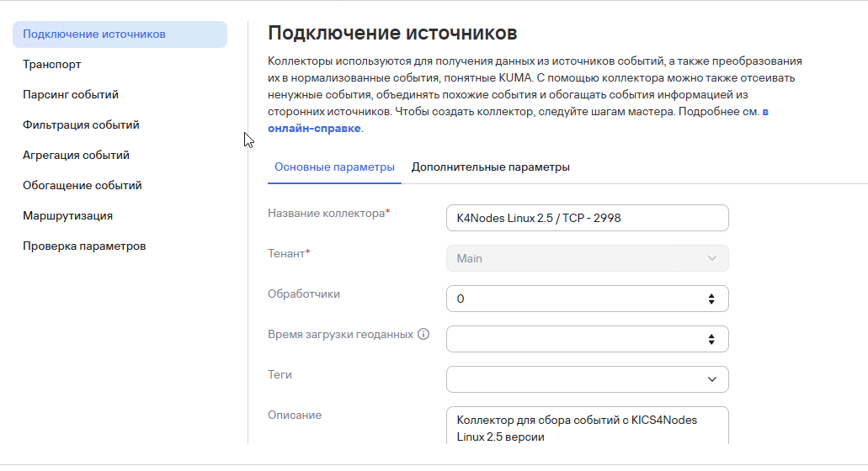Click the Время загрузки геоданных stepper arrows
The image size is (868, 471).
[711, 339]
